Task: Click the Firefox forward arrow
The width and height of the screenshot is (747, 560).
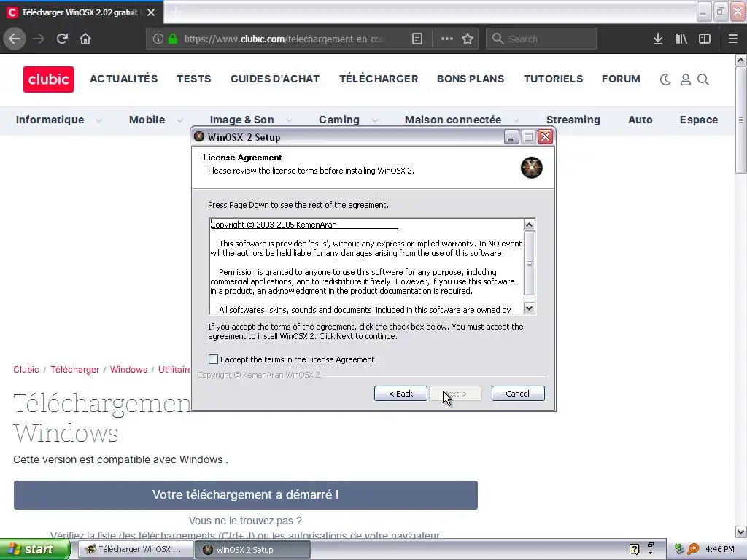Action: tap(39, 39)
